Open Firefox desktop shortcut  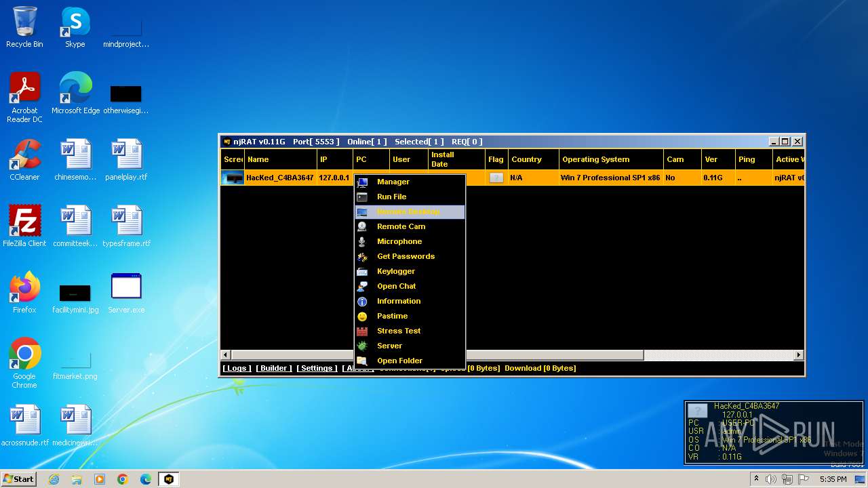24,293
